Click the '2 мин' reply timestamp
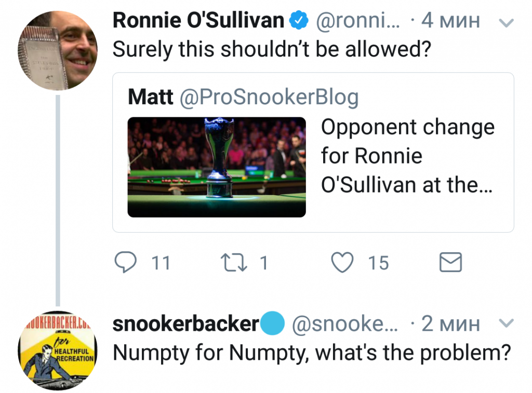The width and height of the screenshot is (532, 393). [449, 324]
